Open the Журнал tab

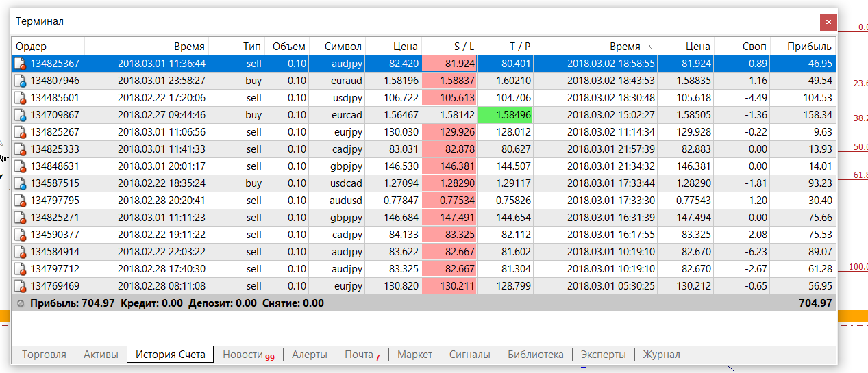661,355
